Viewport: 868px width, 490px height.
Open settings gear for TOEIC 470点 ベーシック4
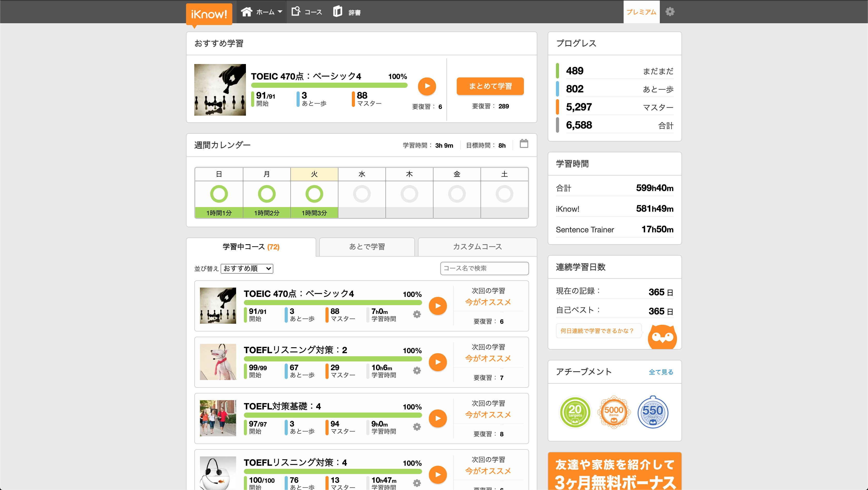tap(417, 314)
